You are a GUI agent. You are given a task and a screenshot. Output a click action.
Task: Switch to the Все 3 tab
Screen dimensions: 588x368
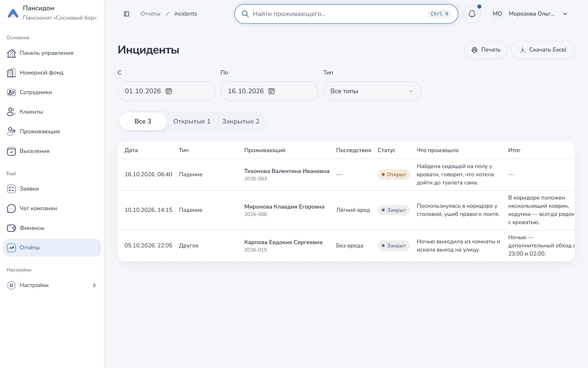tap(143, 121)
